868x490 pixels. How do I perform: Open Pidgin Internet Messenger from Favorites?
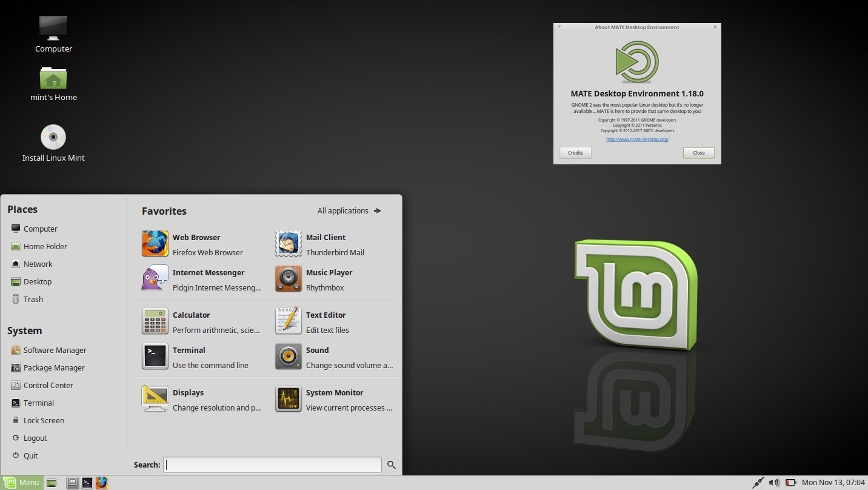click(200, 280)
